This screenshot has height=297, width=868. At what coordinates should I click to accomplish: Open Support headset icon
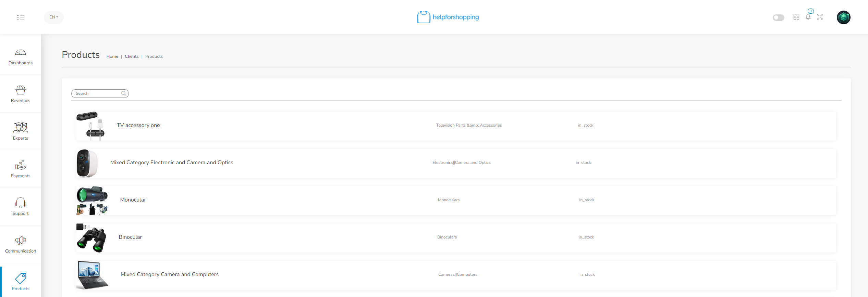click(x=21, y=203)
